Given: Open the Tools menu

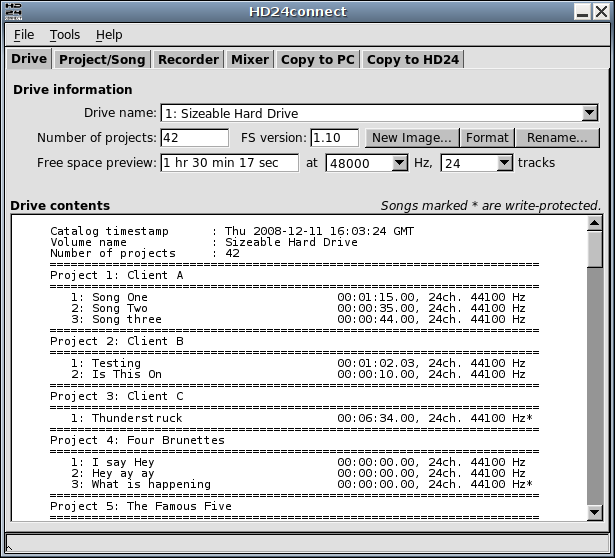Looking at the screenshot, I should point(65,35).
